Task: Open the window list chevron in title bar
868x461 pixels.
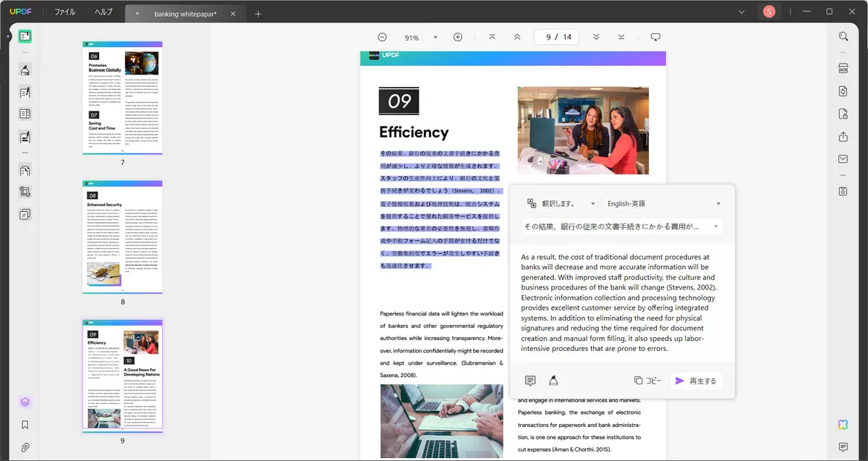Action: [741, 12]
